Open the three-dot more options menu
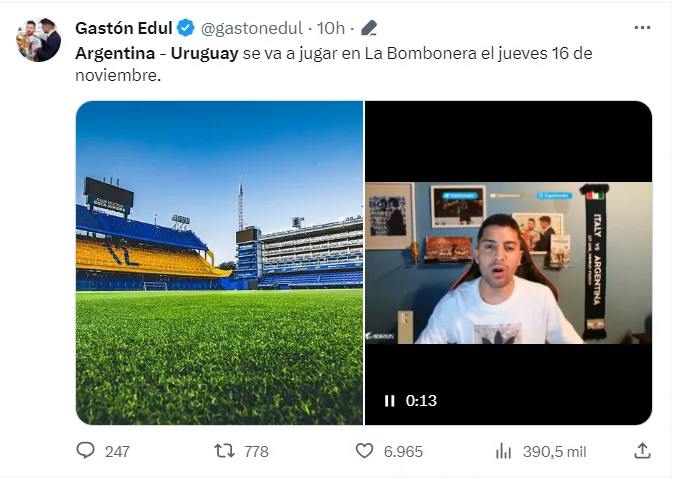Image resolution: width=678 pixels, height=479 pixels. [643, 27]
